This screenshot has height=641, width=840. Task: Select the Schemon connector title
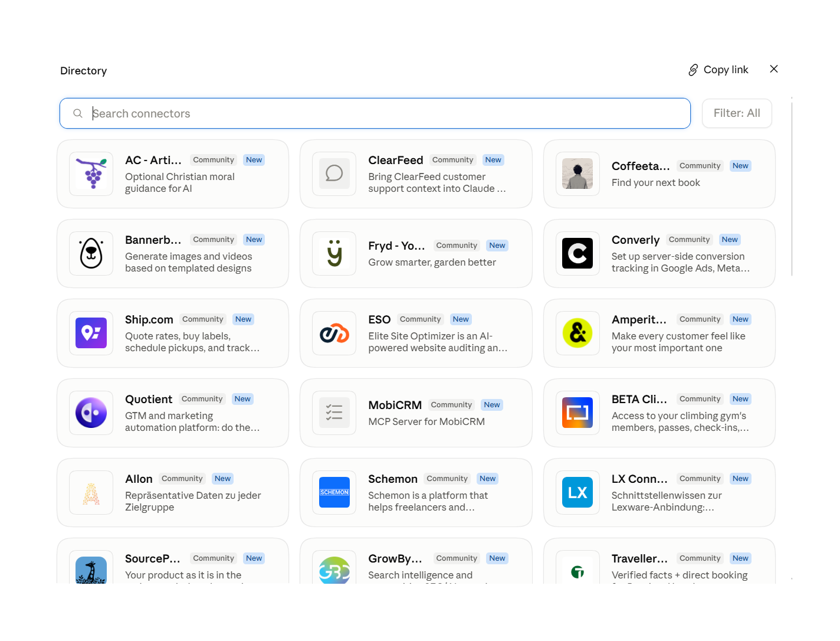tap(393, 479)
